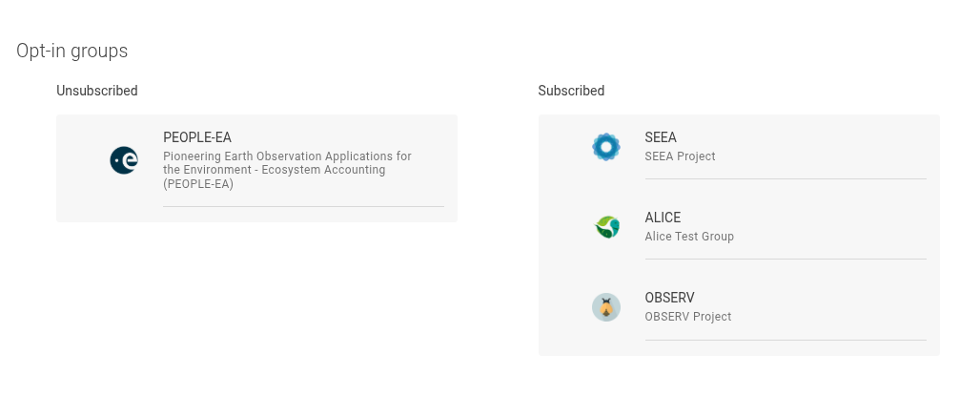Open the ALICE group entry title

click(663, 218)
